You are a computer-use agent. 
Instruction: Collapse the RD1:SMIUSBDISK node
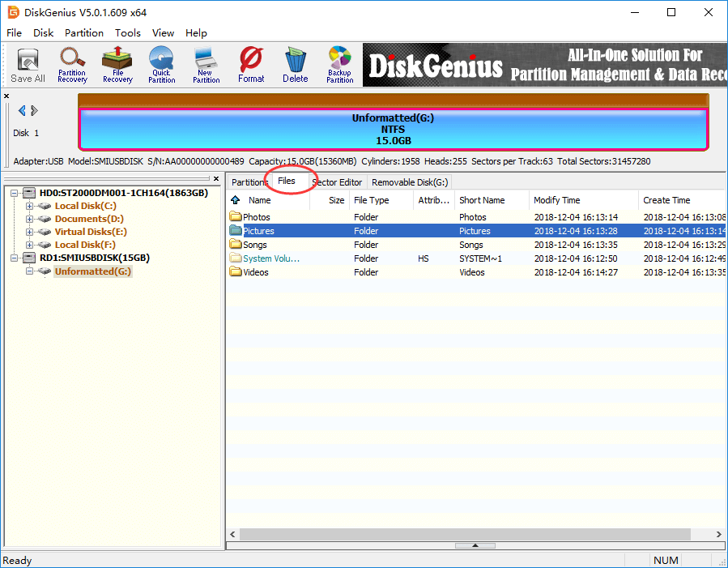pyautogui.click(x=15, y=258)
